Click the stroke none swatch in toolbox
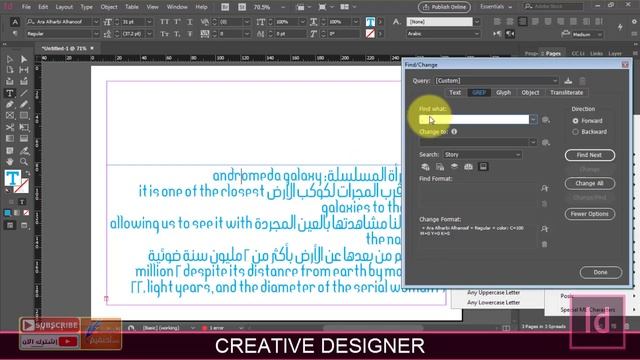The height and width of the screenshot is (360, 640). pyautogui.click(x=21, y=187)
